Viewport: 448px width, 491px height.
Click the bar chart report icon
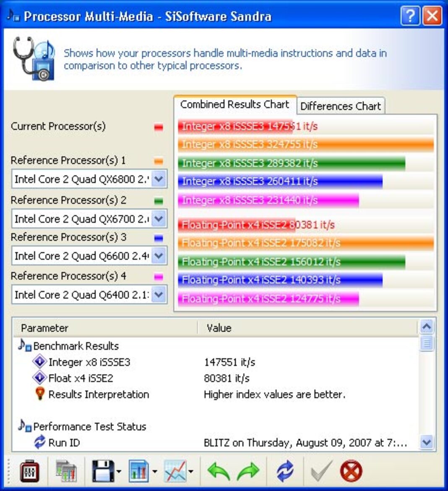[x=139, y=470]
